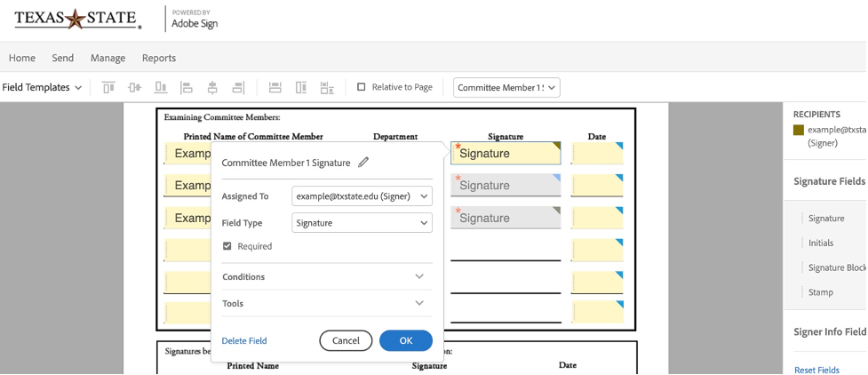Click the Signer Info Fields panel header
868x375 pixels.
point(829,331)
